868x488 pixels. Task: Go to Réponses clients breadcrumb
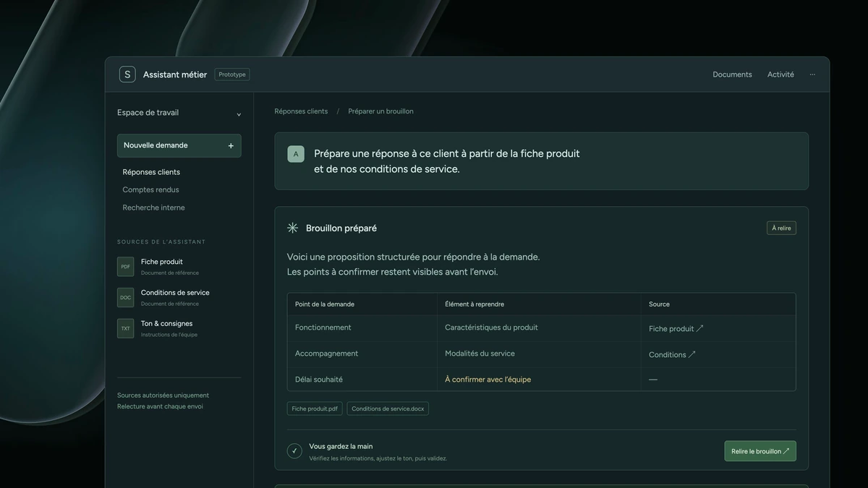(x=301, y=111)
